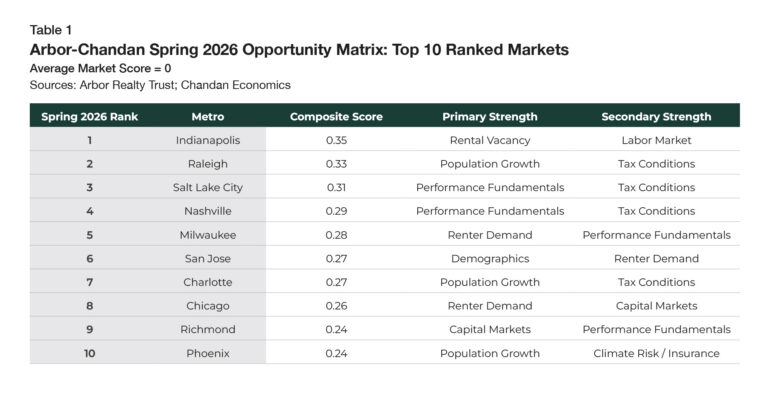Click the Indianapolis metro cell

tap(207, 140)
